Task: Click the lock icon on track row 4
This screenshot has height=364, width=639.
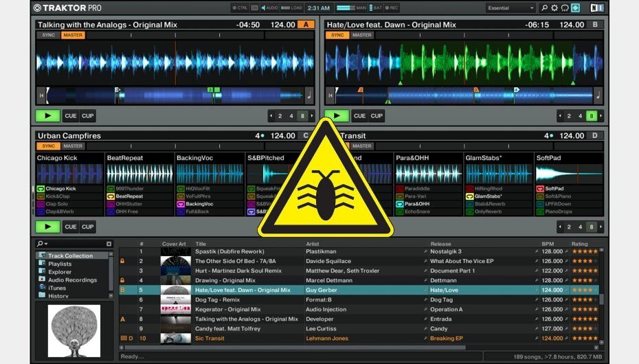Action: pyautogui.click(x=122, y=280)
